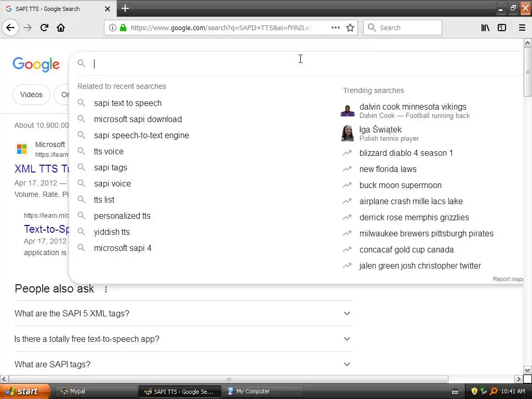Bookmark this page with star icon

(350, 28)
